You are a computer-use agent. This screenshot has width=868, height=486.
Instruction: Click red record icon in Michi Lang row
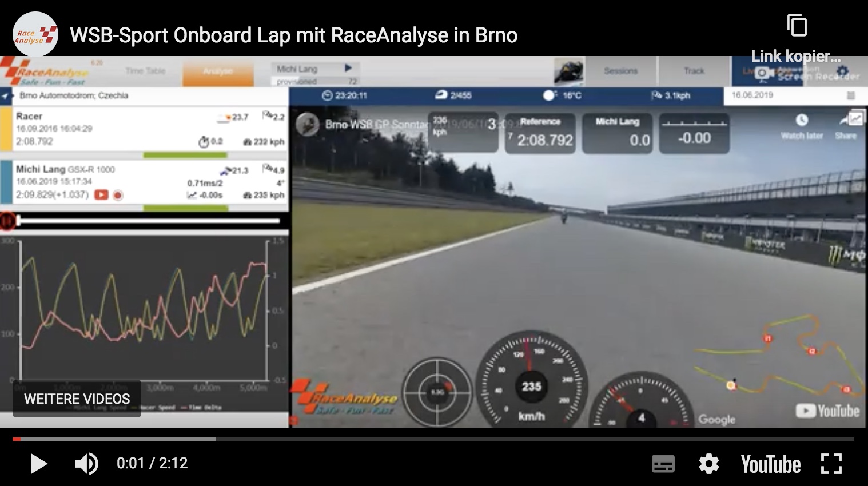pos(118,195)
